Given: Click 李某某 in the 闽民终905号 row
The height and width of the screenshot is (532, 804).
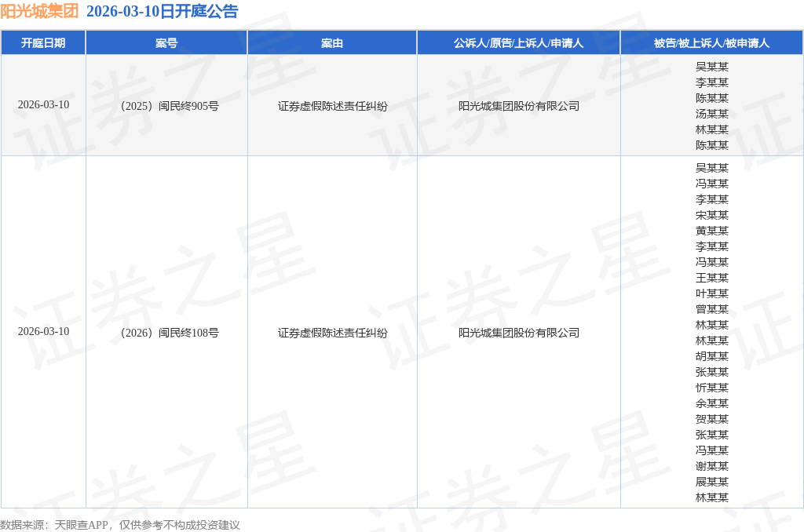Looking at the screenshot, I should coord(711,82).
